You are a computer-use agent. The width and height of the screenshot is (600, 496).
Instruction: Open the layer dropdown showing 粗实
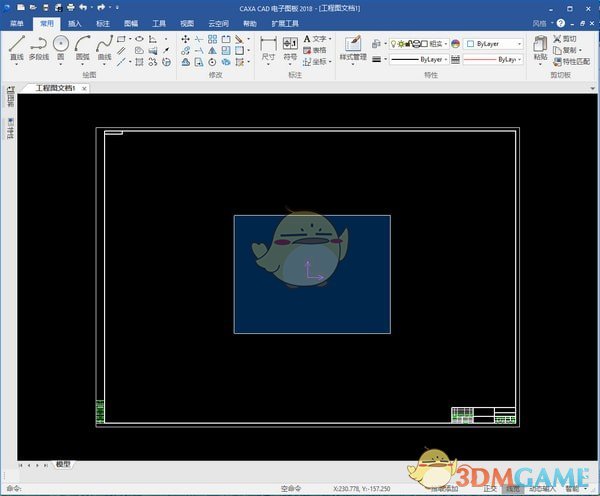click(x=421, y=44)
